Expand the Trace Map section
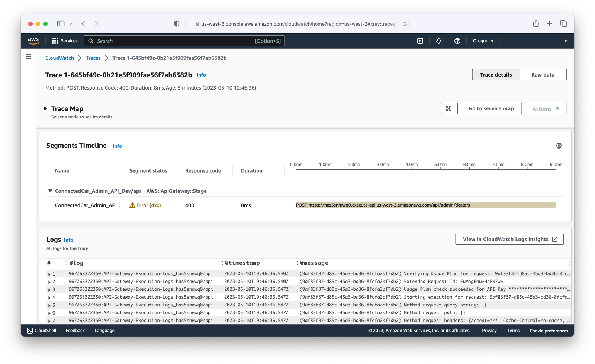This screenshot has width=595, height=364. pos(45,108)
